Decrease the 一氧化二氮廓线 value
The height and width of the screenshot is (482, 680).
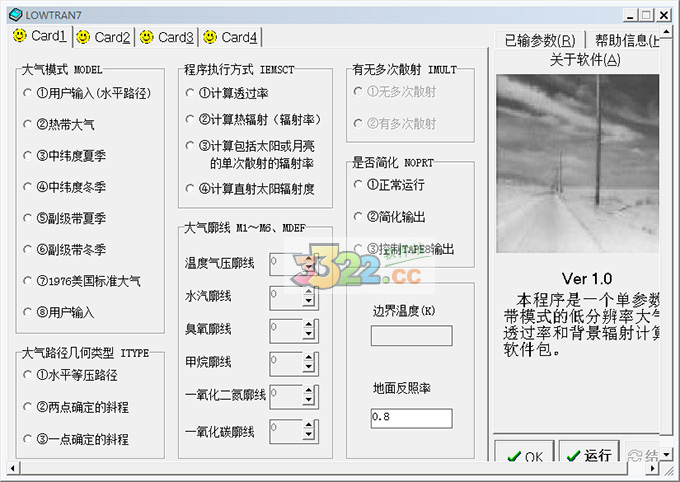tap(308, 399)
